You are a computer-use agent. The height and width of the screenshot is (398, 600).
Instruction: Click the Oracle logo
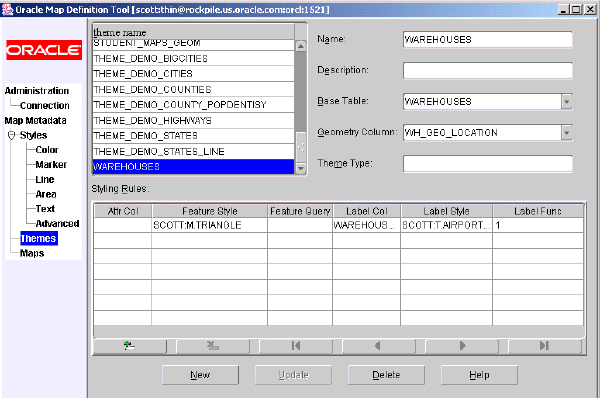44,50
